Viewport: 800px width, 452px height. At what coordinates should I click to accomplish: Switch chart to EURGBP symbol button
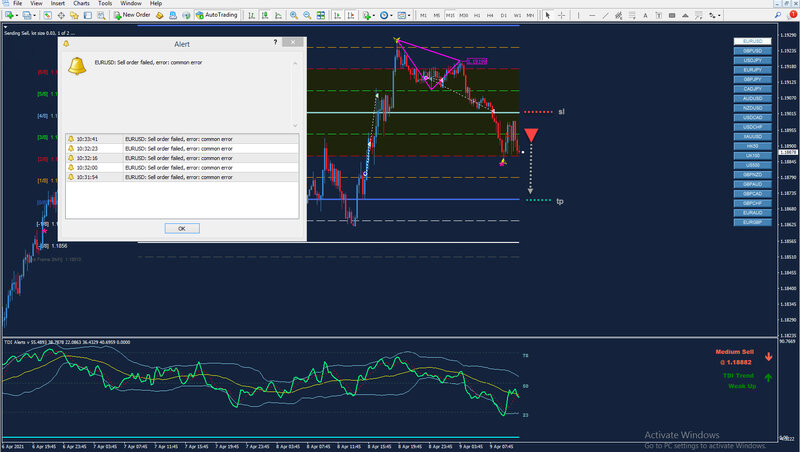point(753,222)
